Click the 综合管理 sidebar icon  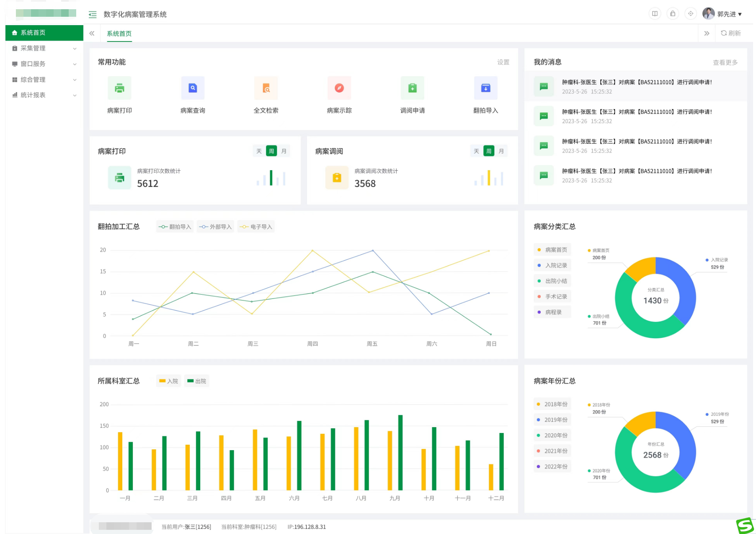coord(15,80)
